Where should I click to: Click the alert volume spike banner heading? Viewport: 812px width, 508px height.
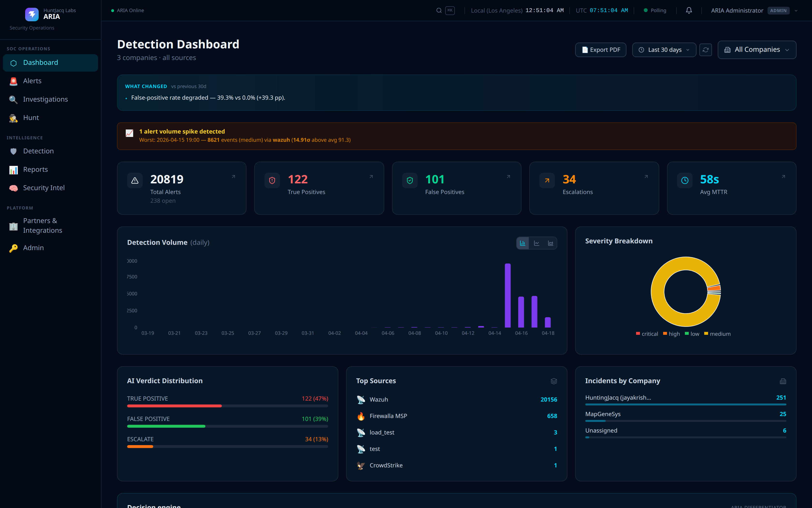[x=182, y=131]
